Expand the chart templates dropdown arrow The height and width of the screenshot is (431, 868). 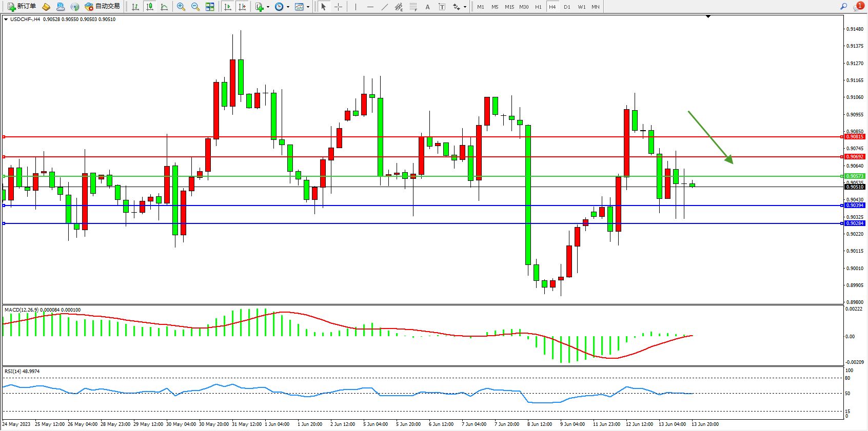(308, 7)
